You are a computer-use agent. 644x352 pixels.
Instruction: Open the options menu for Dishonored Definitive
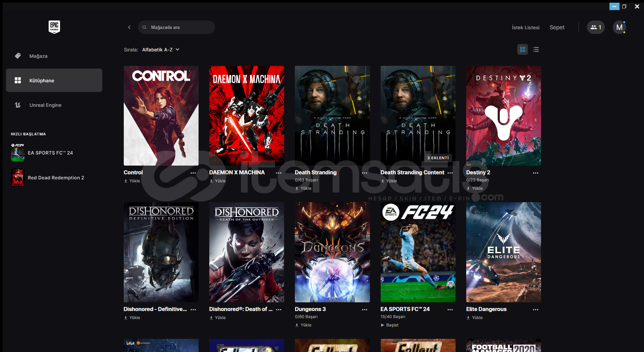pos(193,310)
